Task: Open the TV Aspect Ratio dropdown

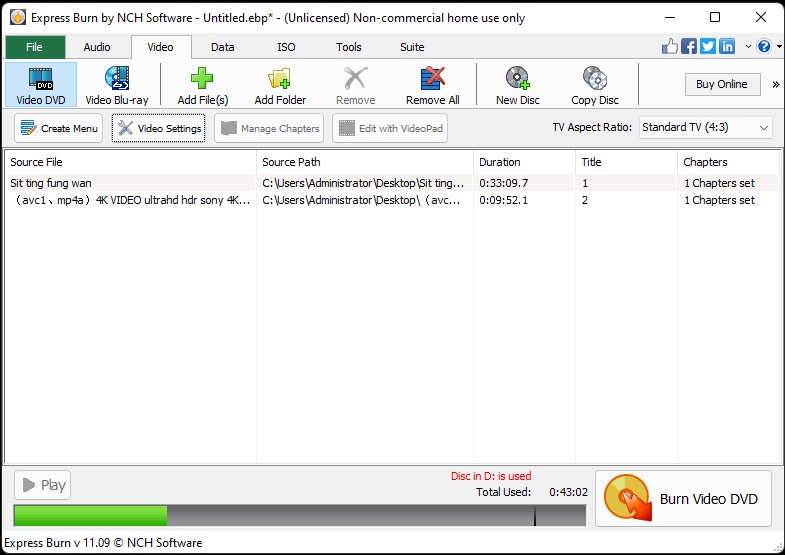Action: tap(705, 128)
